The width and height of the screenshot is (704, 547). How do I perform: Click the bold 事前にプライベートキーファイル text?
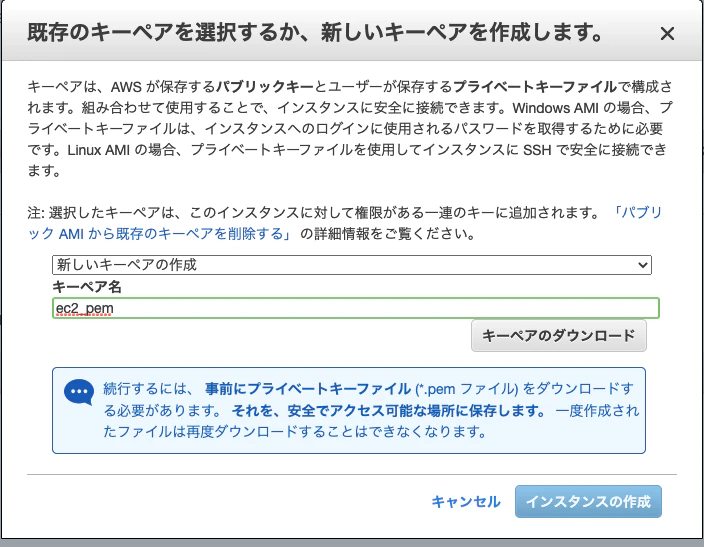click(308, 388)
